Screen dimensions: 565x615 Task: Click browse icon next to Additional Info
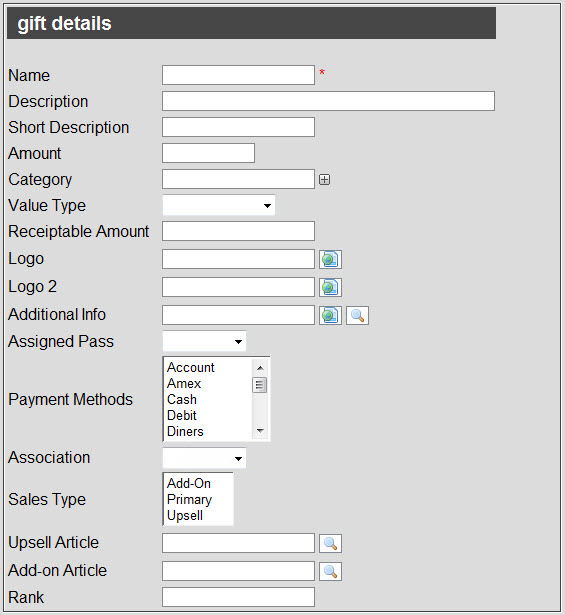pos(330,315)
